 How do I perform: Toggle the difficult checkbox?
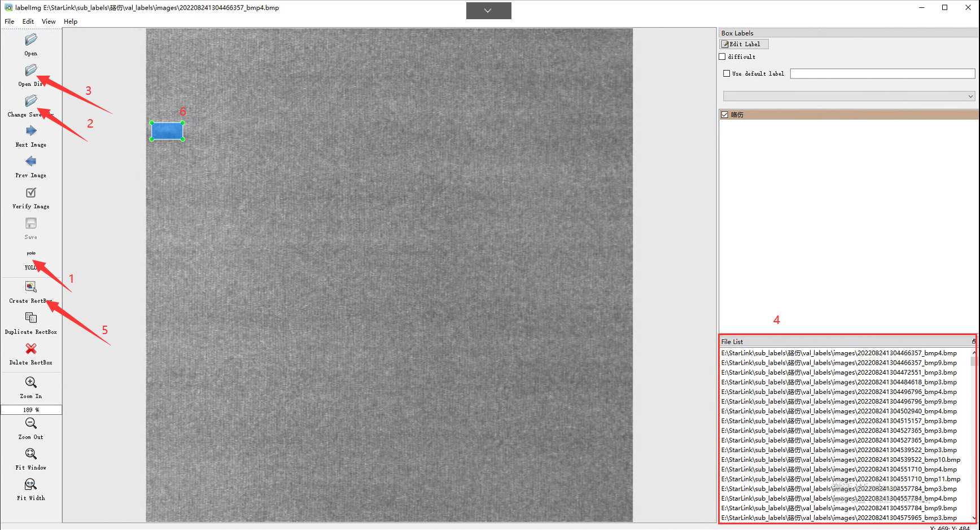[x=722, y=56]
